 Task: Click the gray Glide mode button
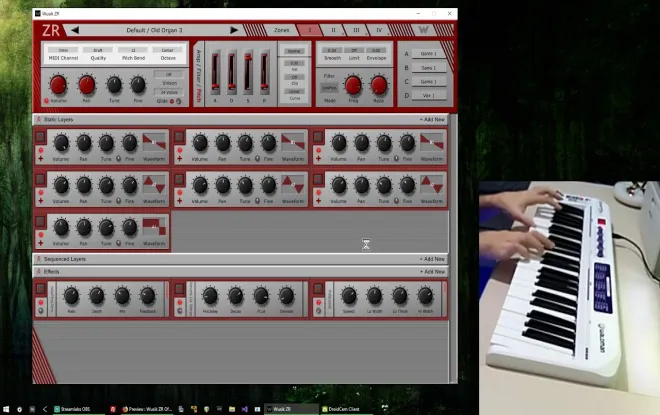point(178,101)
